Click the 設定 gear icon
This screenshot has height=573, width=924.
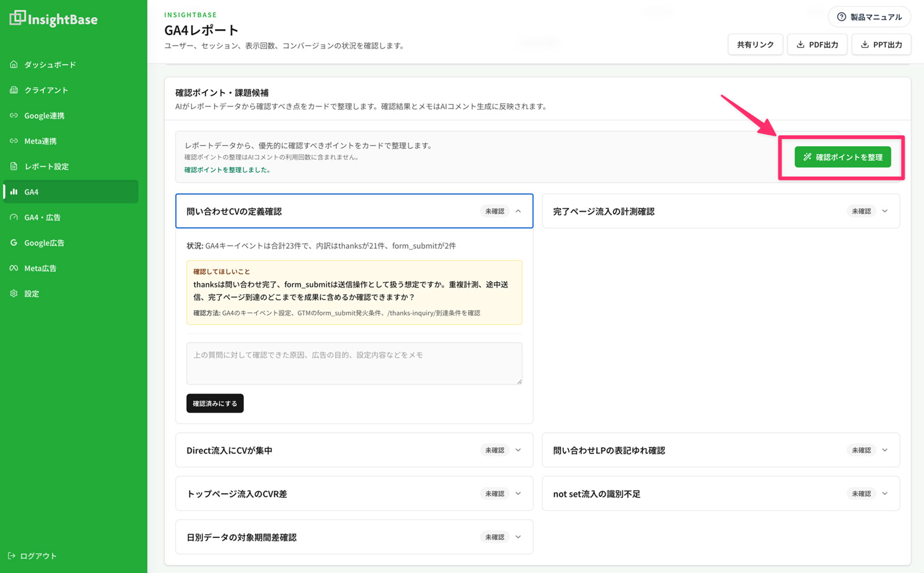[x=14, y=293]
